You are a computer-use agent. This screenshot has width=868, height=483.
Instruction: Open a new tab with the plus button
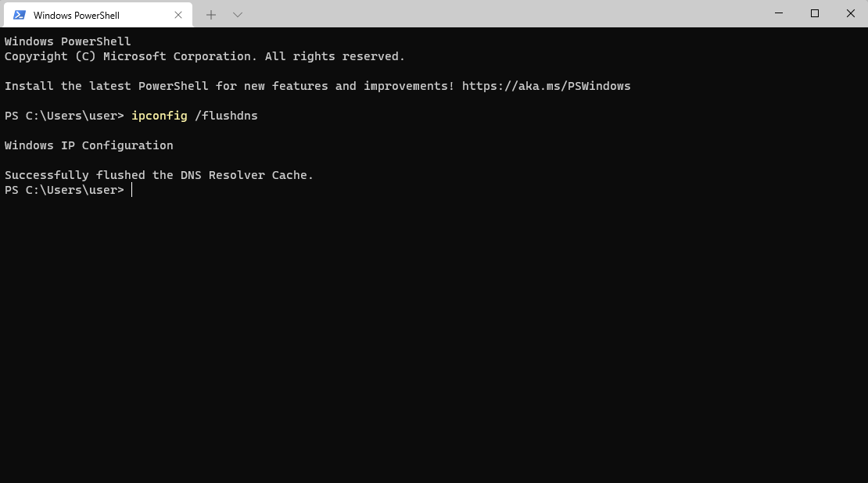(211, 14)
